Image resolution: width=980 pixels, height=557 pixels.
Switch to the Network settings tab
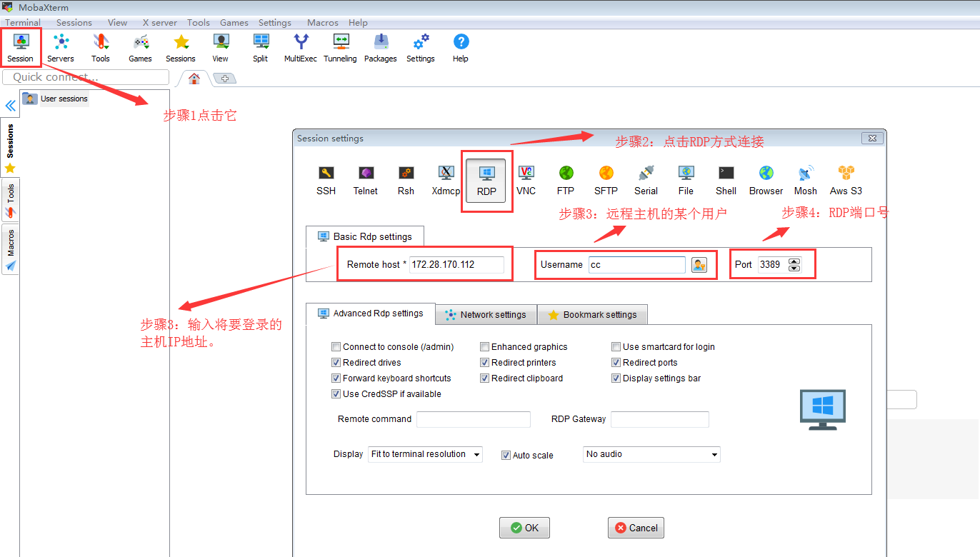pyautogui.click(x=486, y=314)
